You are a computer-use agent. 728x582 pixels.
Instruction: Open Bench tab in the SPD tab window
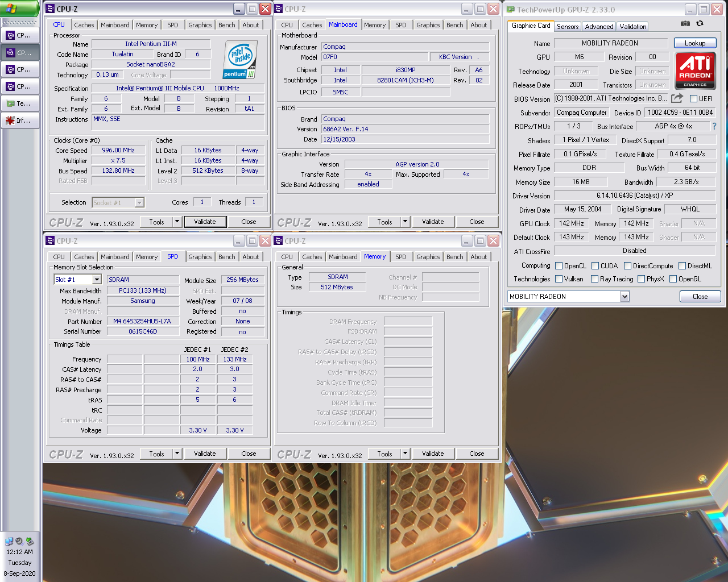[226, 257]
